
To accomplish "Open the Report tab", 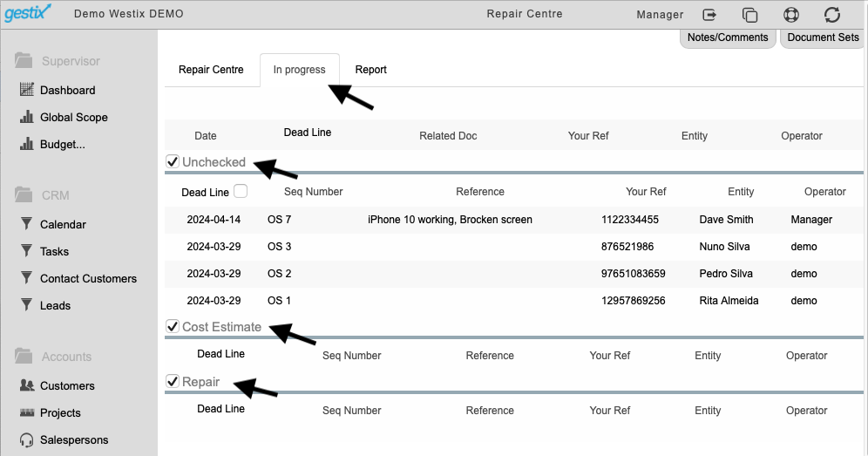I will 371,70.
